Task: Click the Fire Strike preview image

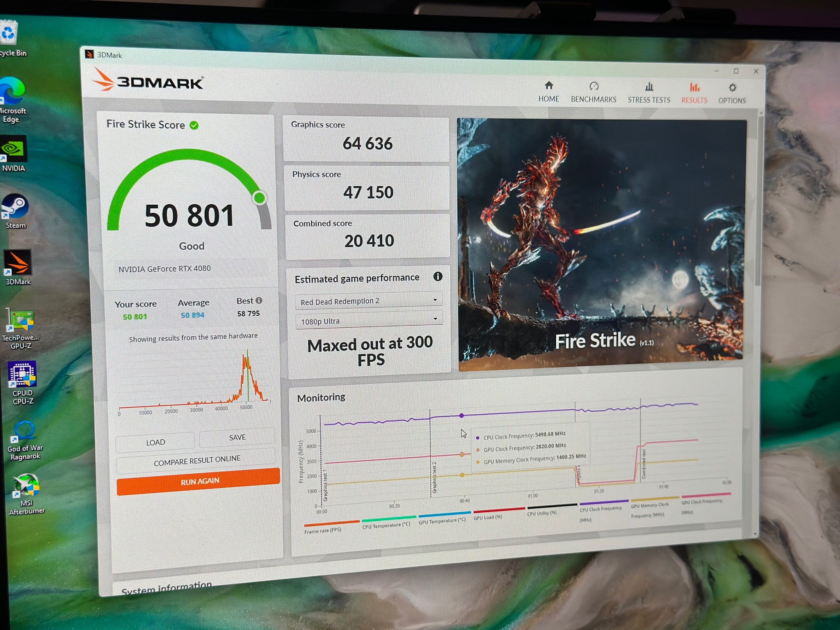Action: click(601, 244)
